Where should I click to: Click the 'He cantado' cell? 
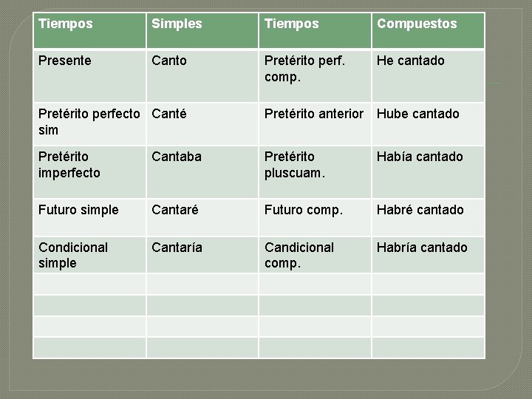coord(428,75)
